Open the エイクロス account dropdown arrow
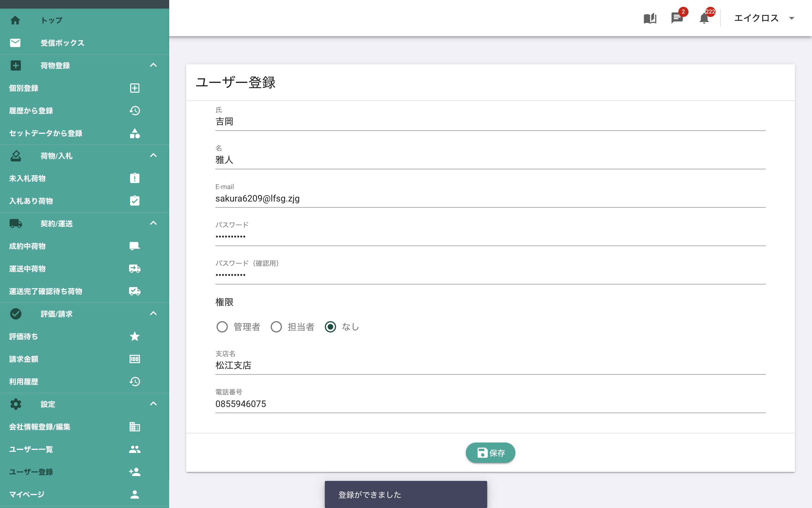The width and height of the screenshot is (812, 508). (791, 18)
